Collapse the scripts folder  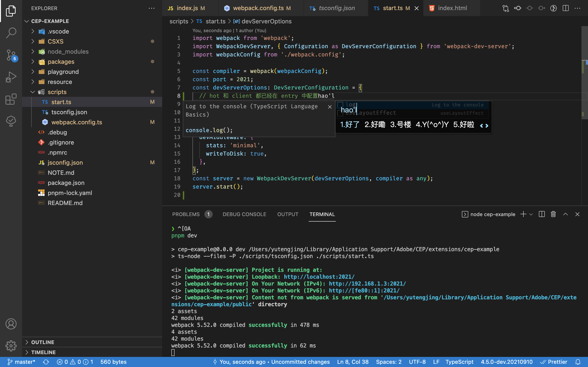pos(33,92)
